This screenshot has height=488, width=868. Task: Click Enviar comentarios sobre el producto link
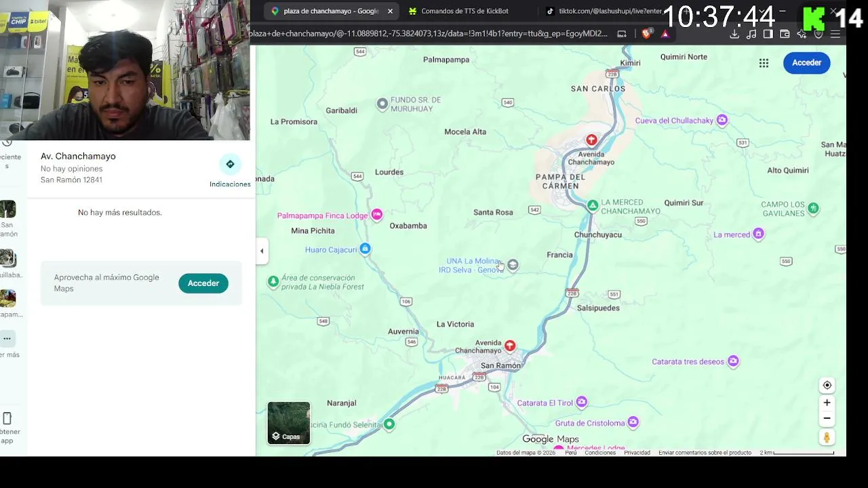coord(705,453)
